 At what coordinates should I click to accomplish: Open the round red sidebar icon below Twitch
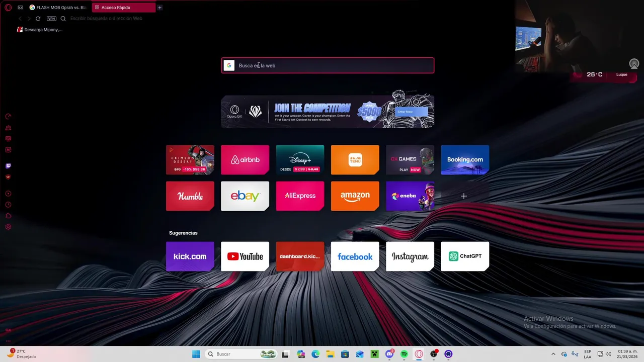pyautogui.click(x=8, y=177)
